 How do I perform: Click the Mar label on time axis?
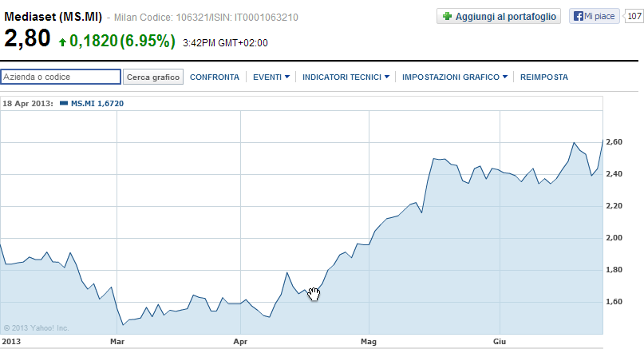117,342
